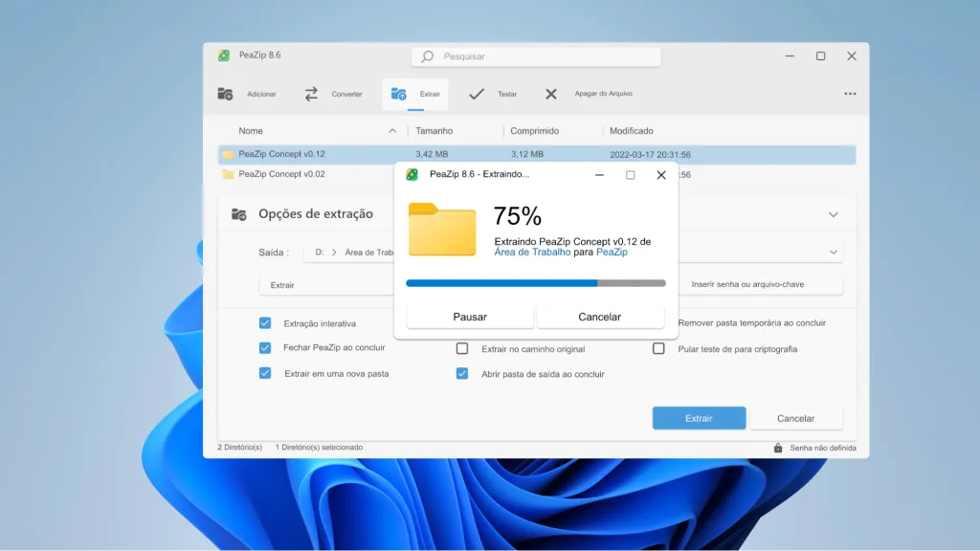This screenshot has height=551, width=980.
Task: Click the 3,12 MB compressed value
Action: 527,154
